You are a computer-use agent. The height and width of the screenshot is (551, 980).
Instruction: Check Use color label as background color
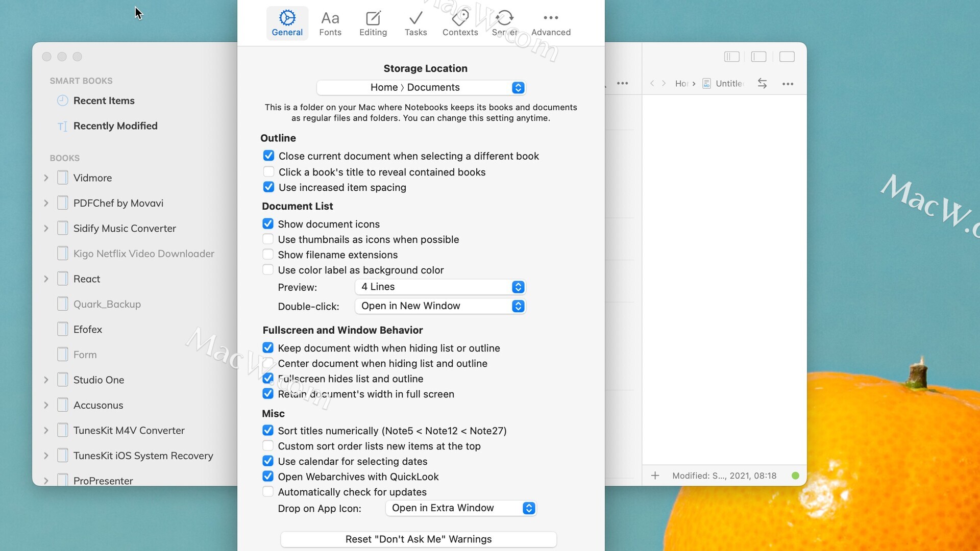268,269
